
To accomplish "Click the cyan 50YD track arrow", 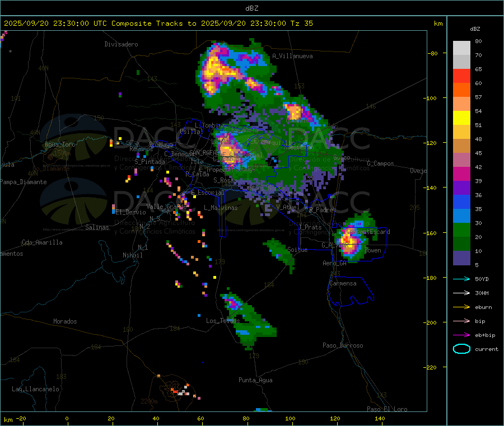I will [461, 279].
